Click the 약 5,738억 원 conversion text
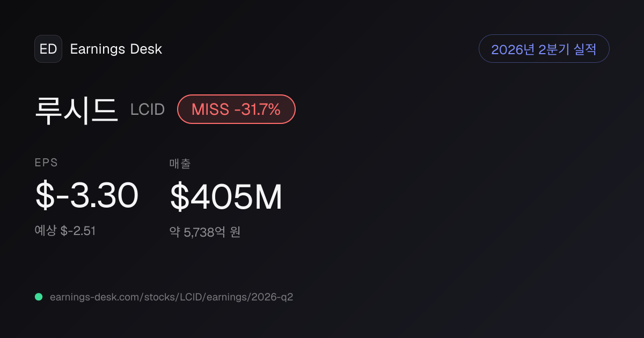The width and height of the screenshot is (644, 338). pos(205,232)
